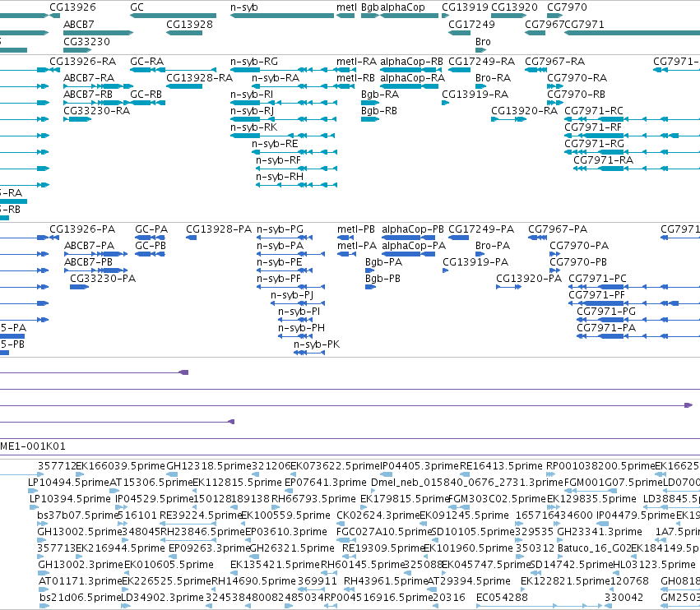The image size is (700, 610).
Task: Select the Bro gene label in gene track
Action: coord(483,41)
